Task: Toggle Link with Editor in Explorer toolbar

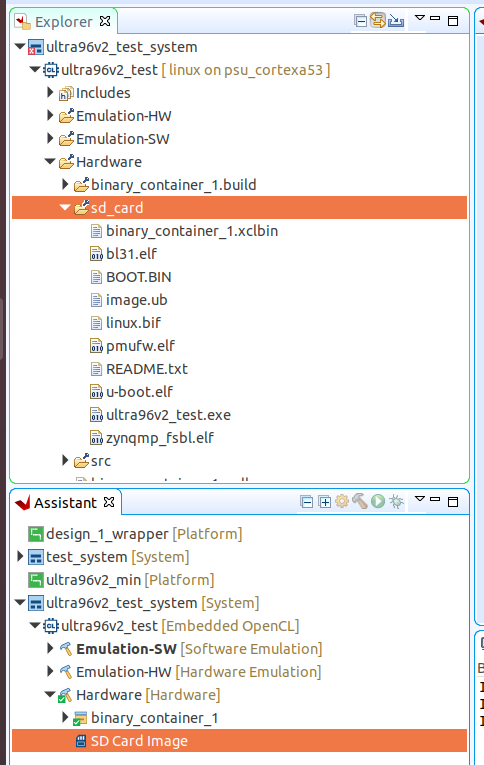Action: [x=378, y=20]
